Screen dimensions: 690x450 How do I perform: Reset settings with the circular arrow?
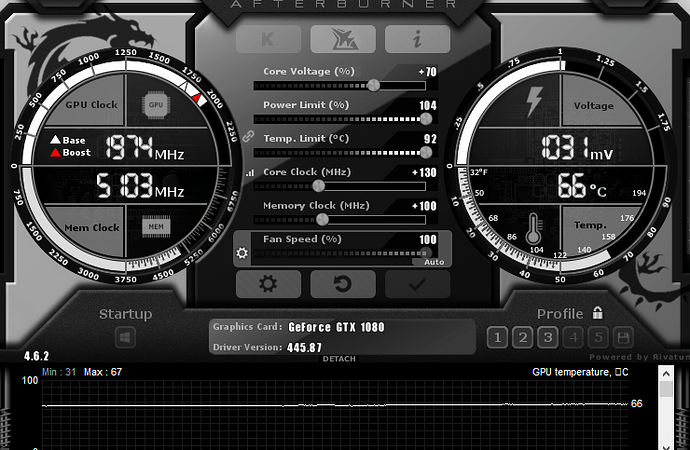tap(343, 284)
